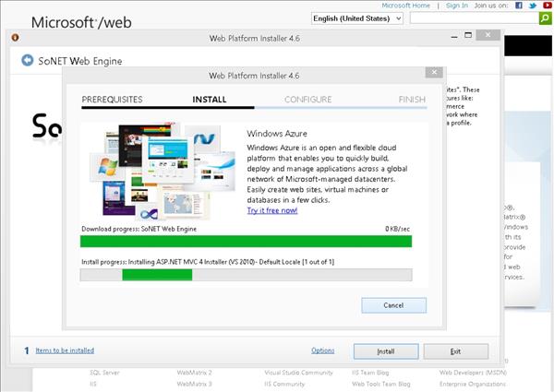Click the 'SoNET Web Engine' title text

80,61
